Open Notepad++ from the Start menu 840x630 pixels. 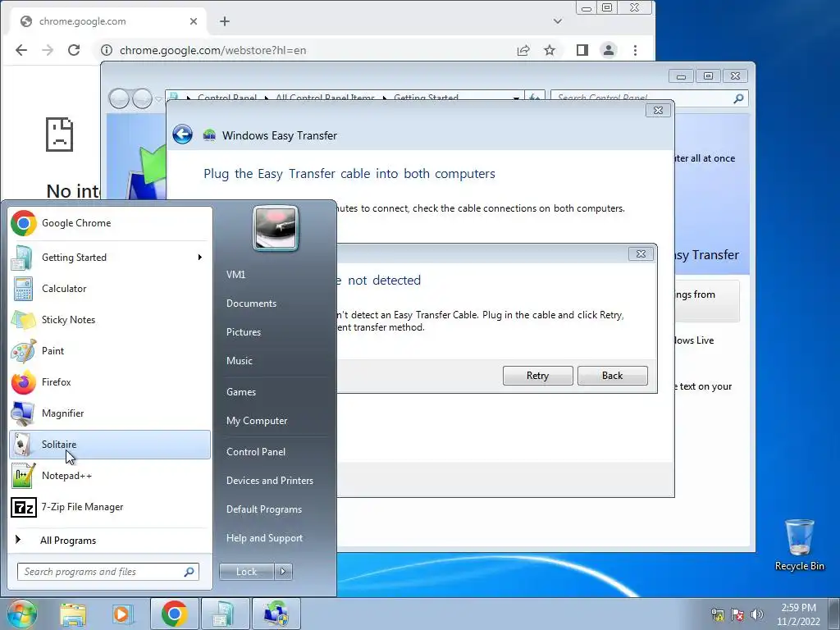[x=110, y=476]
